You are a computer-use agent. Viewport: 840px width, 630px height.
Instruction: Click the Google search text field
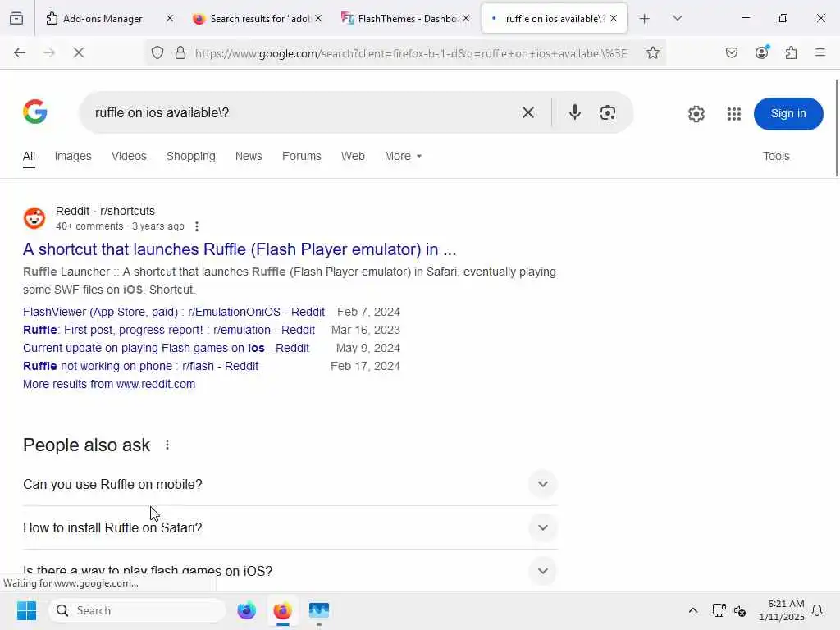click(300, 112)
